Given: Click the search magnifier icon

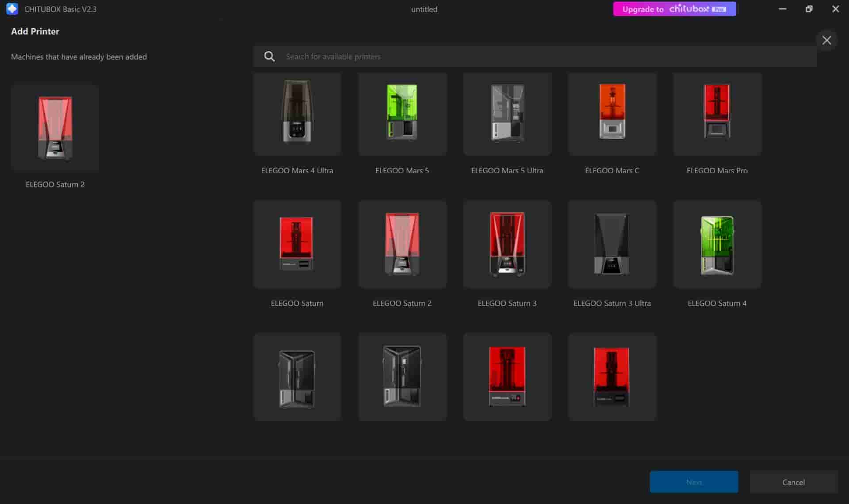Looking at the screenshot, I should pos(269,57).
